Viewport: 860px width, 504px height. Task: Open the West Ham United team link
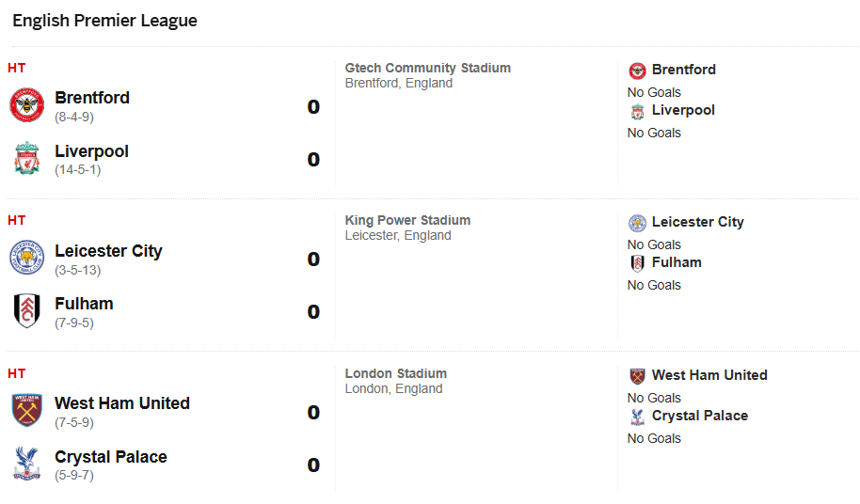[122, 403]
